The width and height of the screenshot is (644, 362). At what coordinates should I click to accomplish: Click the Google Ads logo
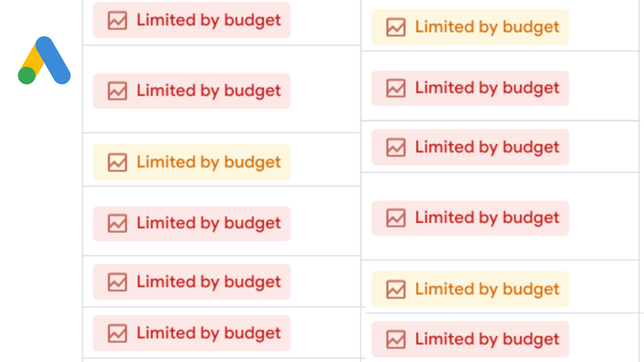pyautogui.click(x=44, y=60)
